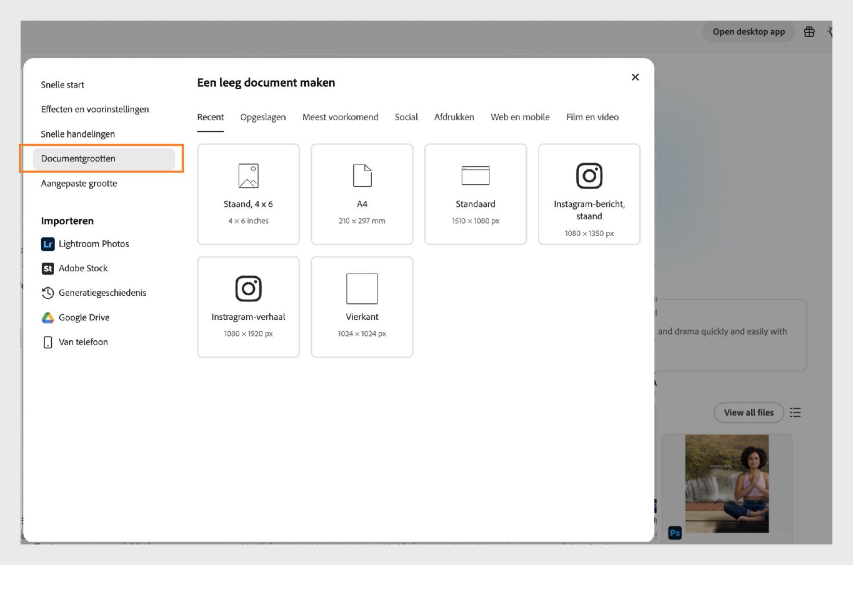Open Effecten en voorinstellingen in sidebar
853x616 pixels.
tap(95, 109)
